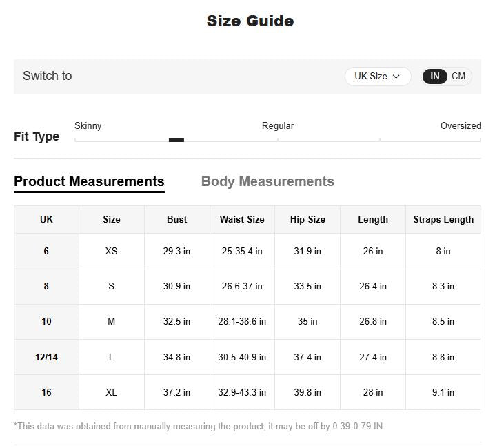Open the Body Measurements tab
The height and width of the screenshot is (448, 495).
(267, 181)
